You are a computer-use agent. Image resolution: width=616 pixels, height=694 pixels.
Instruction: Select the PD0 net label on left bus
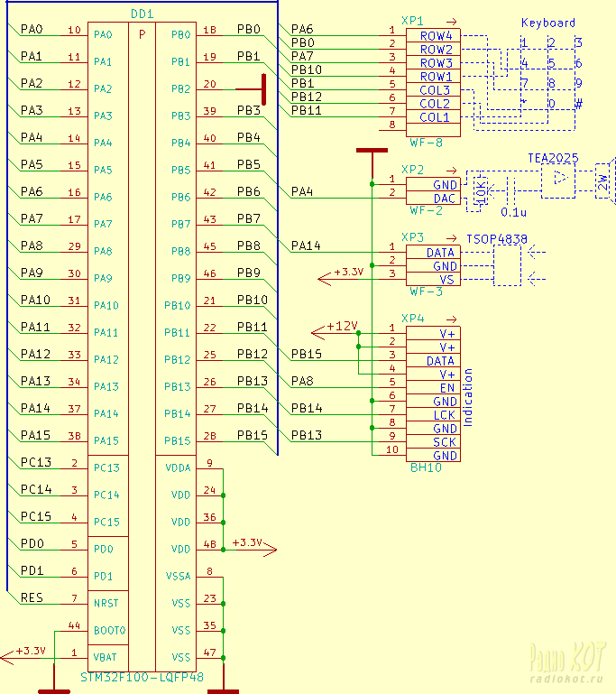(32, 543)
